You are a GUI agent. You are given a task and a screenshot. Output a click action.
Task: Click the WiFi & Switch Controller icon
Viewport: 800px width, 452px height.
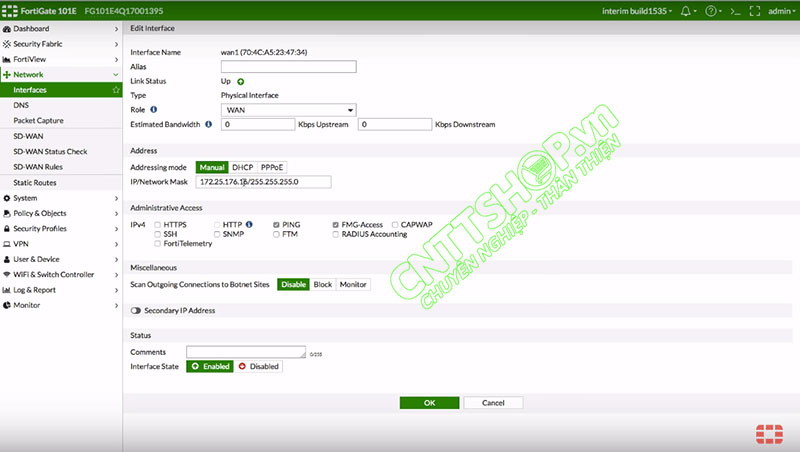coord(7,274)
